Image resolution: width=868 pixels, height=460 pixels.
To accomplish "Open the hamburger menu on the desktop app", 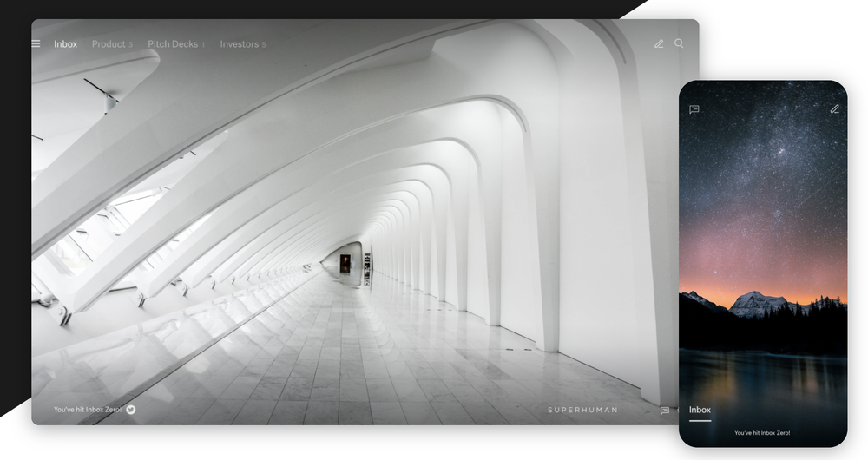I will pyautogui.click(x=36, y=43).
